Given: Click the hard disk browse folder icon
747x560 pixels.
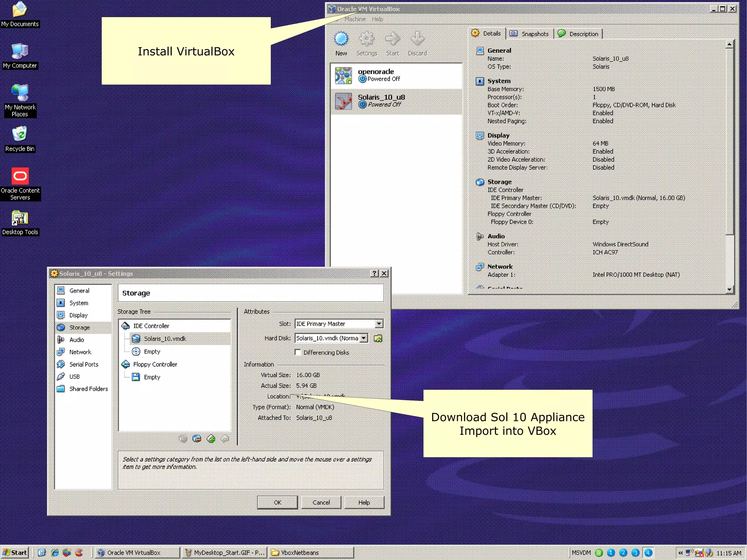Looking at the screenshot, I should (378, 339).
